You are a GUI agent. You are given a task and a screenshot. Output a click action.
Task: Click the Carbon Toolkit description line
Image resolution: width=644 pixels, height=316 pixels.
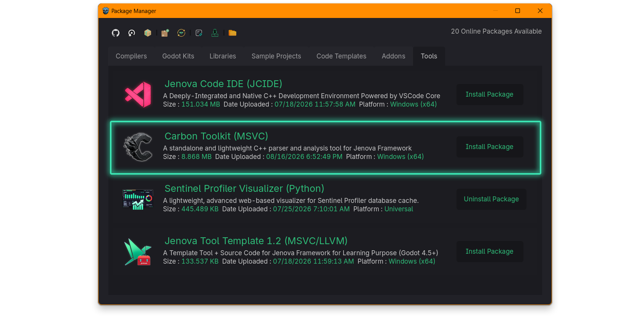pyautogui.click(x=287, y=148)
